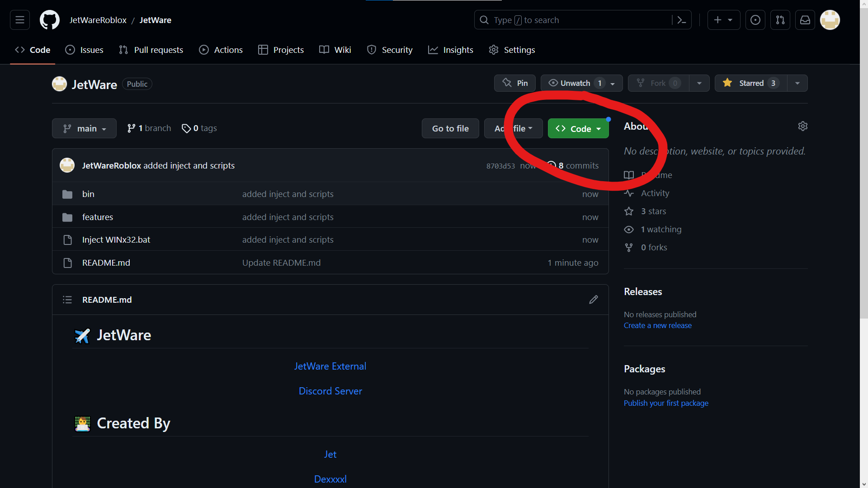Open the hamburger navigation menu
868x488 pixels.
coord(20,20)
